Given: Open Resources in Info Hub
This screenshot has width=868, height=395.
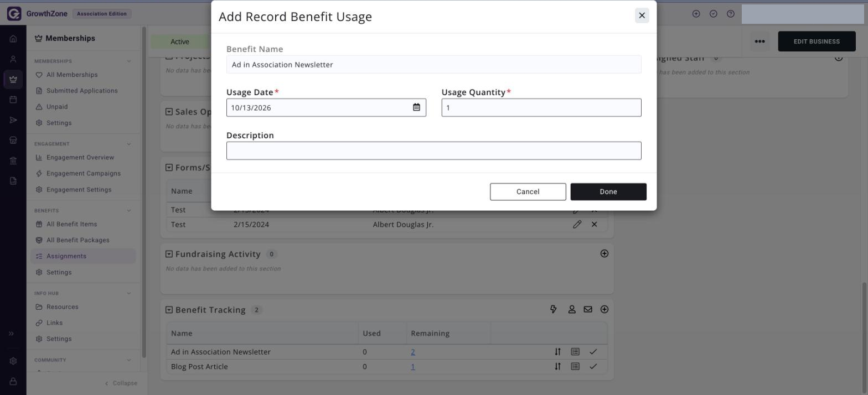Looking at the screenshot, I should pyautogui.click(x=62, y=307).
